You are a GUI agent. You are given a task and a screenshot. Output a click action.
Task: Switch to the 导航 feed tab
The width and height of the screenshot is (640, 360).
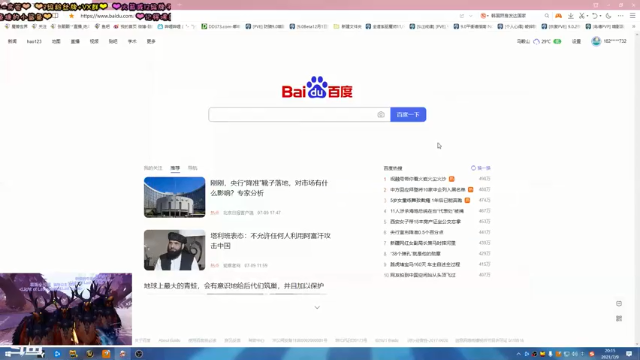click(193, 168)
